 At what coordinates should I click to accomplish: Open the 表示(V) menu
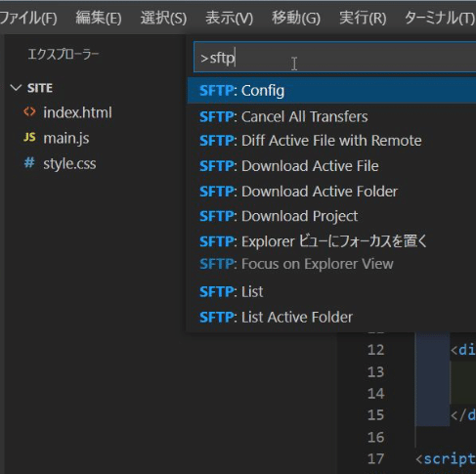point(229,18)
